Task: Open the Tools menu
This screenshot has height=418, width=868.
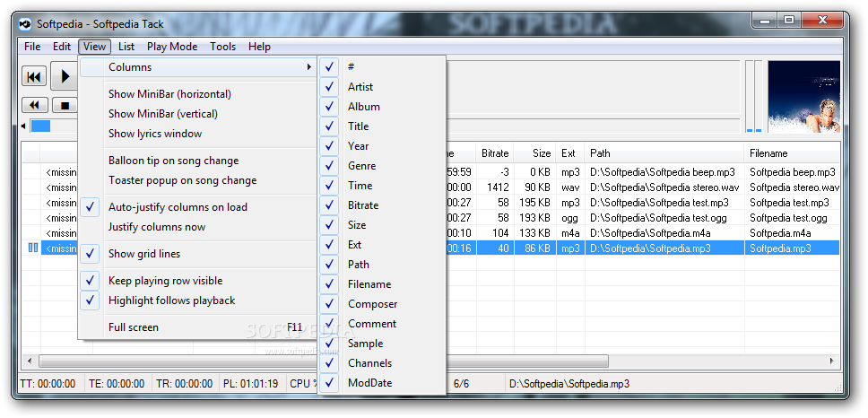Action: pos(222,47)
